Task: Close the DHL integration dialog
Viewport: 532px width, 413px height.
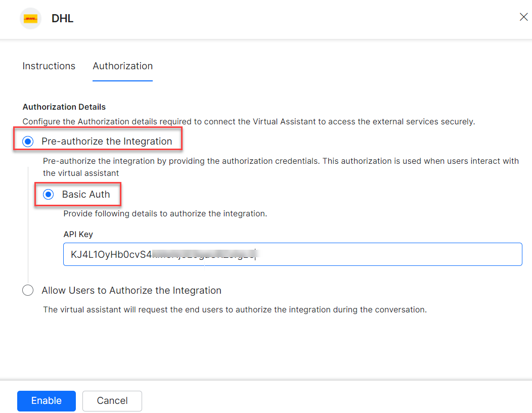Action: [x=524, y=17]
